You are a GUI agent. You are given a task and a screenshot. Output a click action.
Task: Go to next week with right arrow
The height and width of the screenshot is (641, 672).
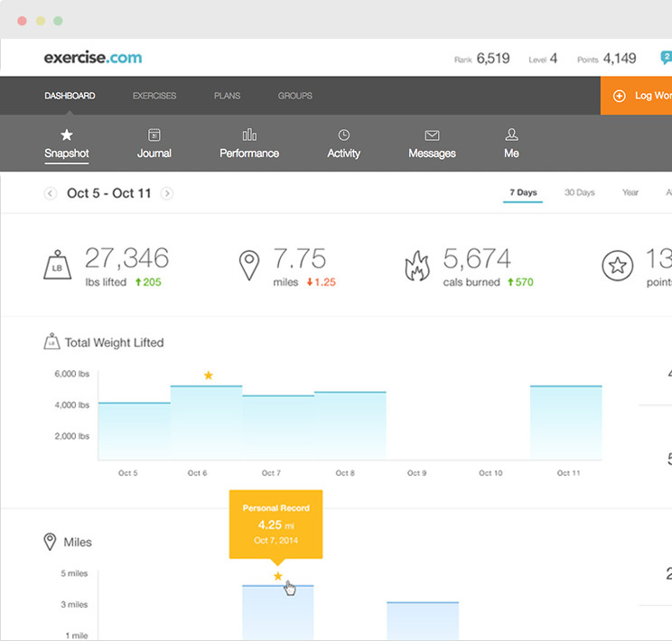click(167, 193)
